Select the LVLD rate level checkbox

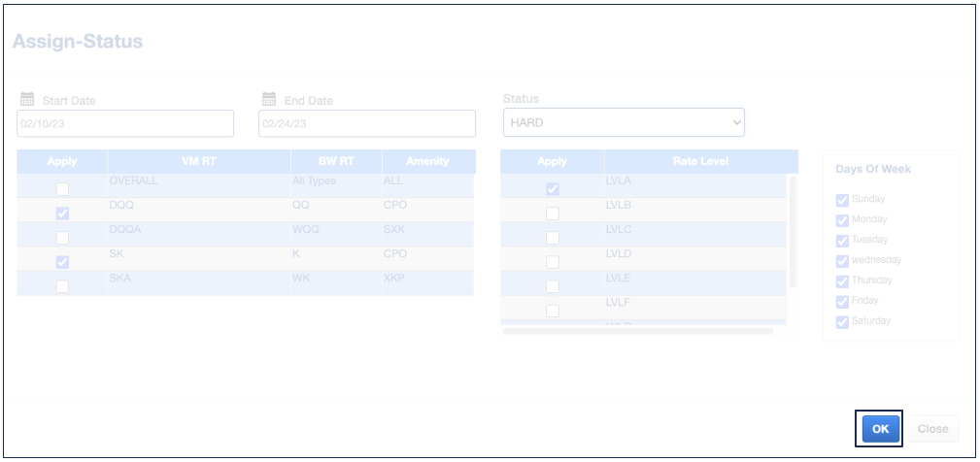click(x=552, y=262)
